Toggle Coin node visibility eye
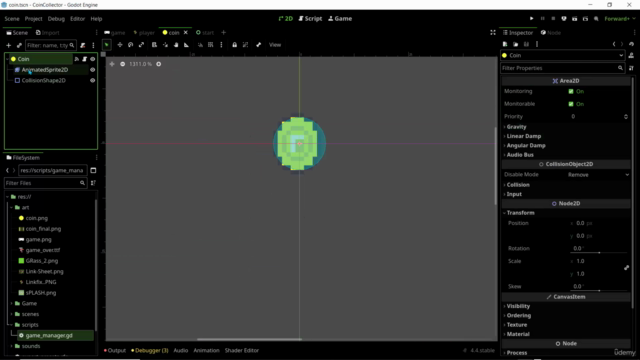The height and width of the screenshot is (360, 640). click(x=93, y=59)
